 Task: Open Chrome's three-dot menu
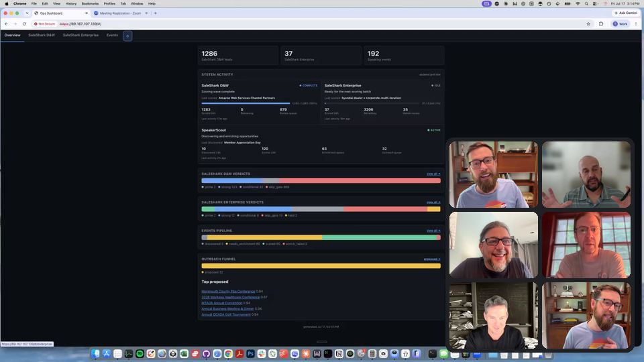tap(636, 24)
